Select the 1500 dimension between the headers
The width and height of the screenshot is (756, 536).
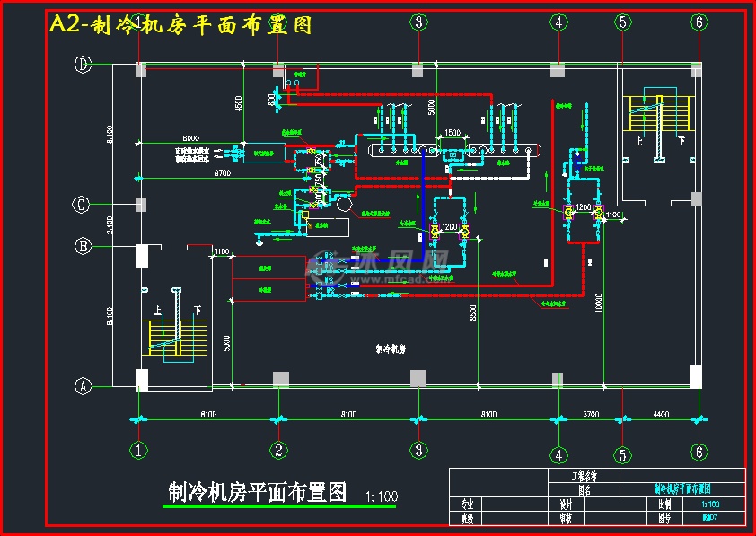tap(453, 133)
